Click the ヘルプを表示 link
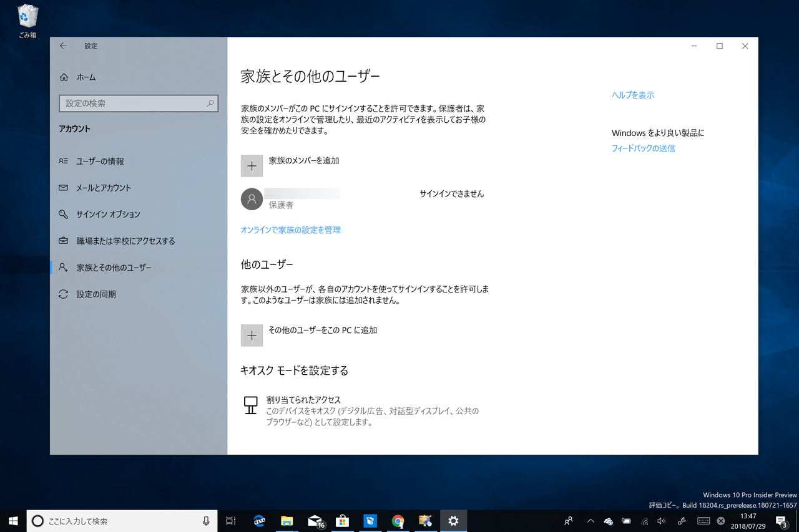The height and width of the screenshot is (532, 799). [x=632, y=95]
